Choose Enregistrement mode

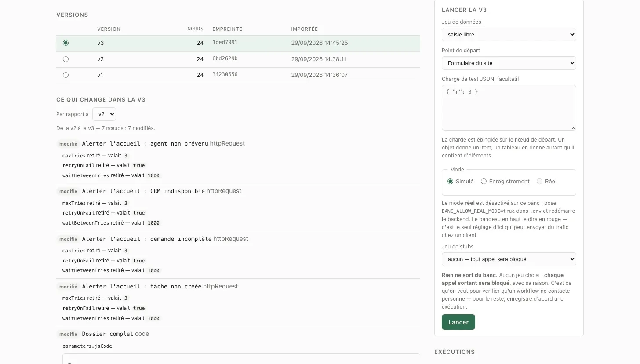(484, 181)
